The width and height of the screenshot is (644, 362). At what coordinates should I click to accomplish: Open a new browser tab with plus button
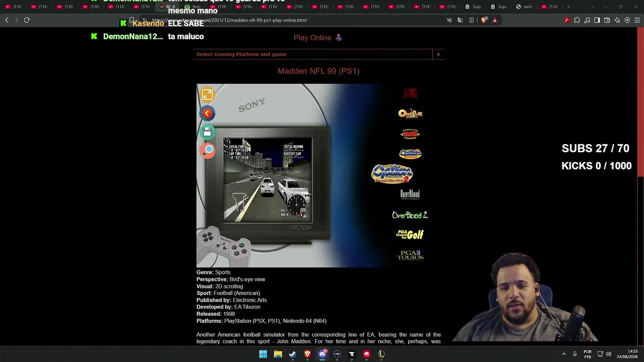click(x=569, y=7)
